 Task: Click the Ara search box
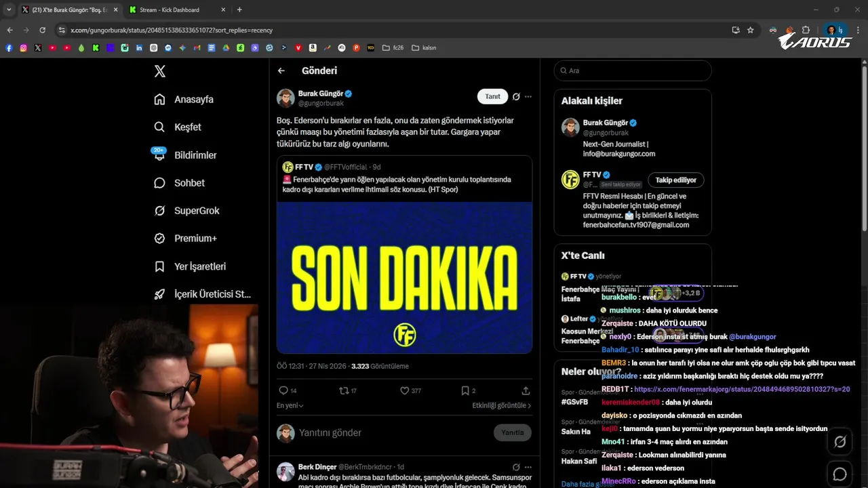pyautogui.click(x=632, y=70)
